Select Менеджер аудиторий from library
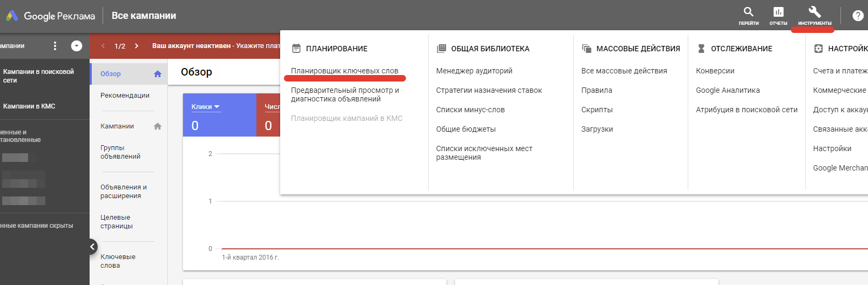This screenshot has width=868, height=285. tap(474, 71)
